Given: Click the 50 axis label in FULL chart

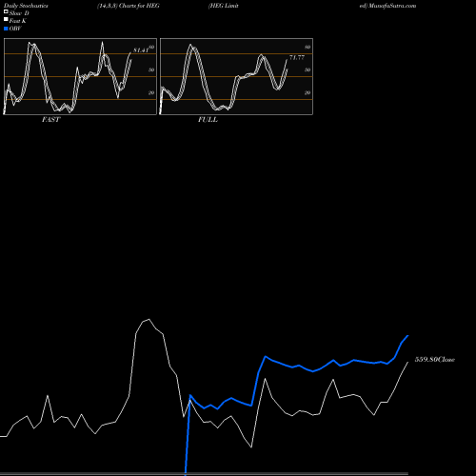Looking at the screenshot, I should click(307, 69).
